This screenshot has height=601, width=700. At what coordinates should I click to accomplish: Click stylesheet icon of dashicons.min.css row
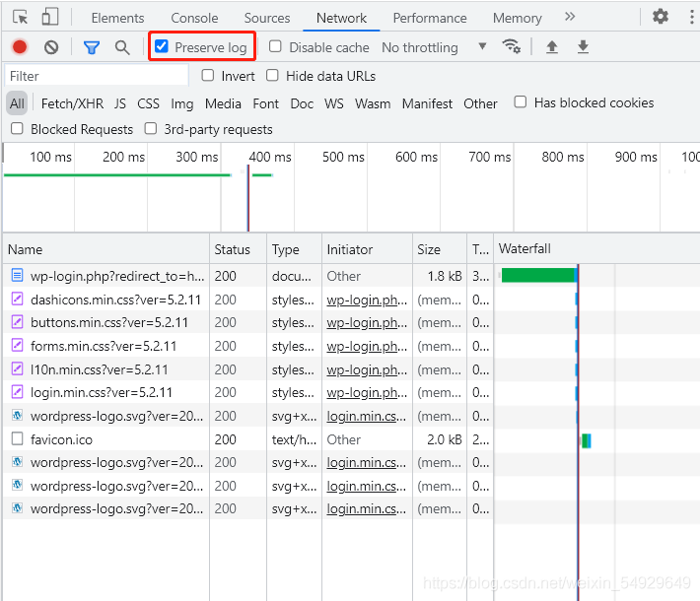pyautogui.click(x=17, y=299)
